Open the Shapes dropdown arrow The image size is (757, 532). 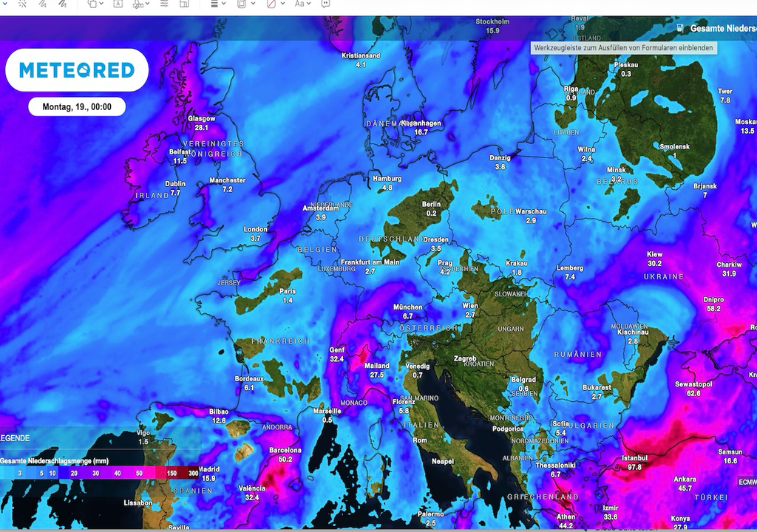click(x=101, y=4)
